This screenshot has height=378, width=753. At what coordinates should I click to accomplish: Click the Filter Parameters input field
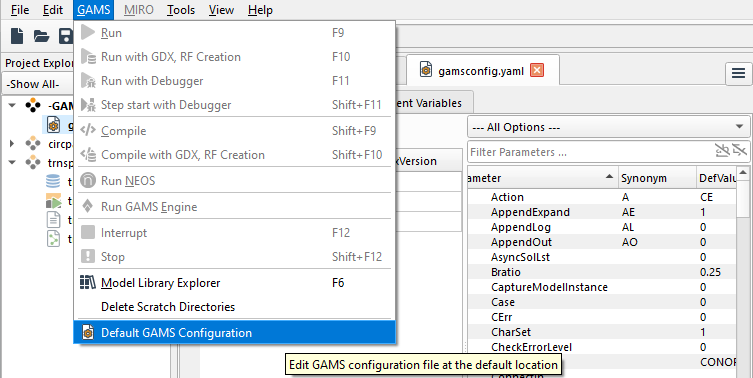[591, 152]
